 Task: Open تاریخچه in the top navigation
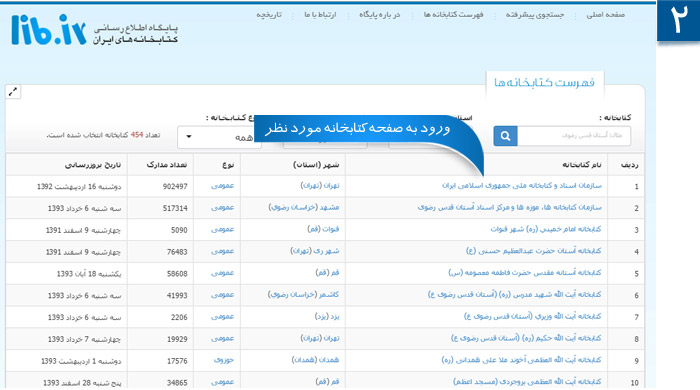(x=269, y=15)
